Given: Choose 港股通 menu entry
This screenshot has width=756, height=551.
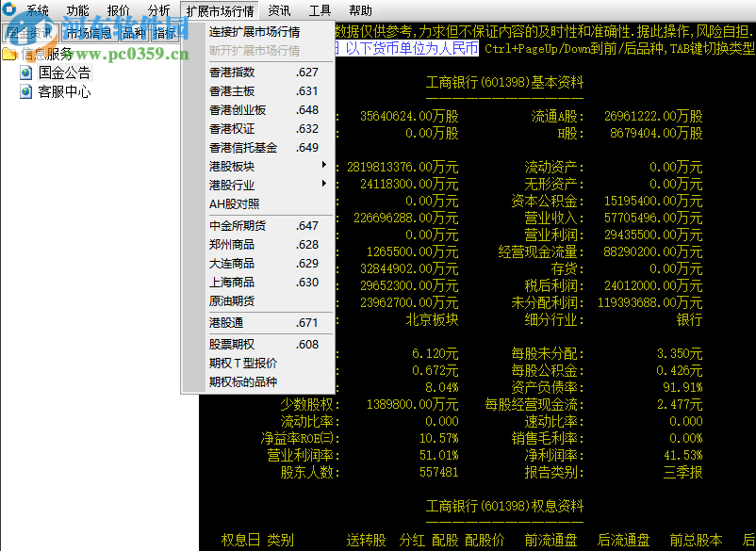Looking at the screenshot, I should [258, 322].
